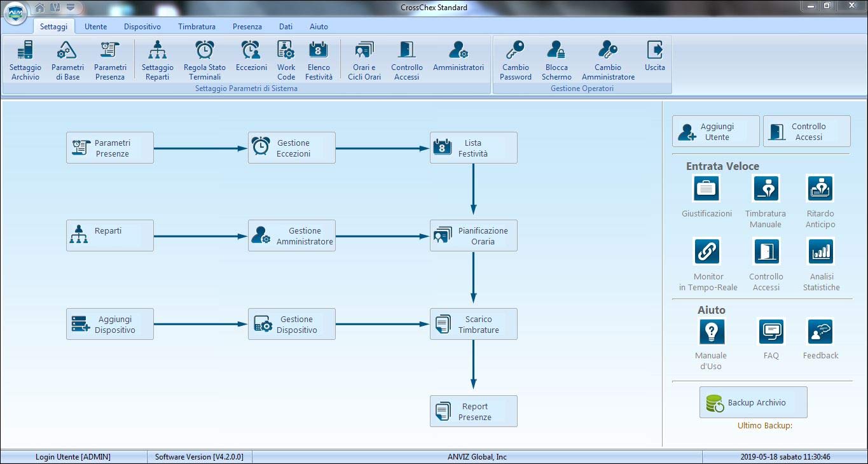Select the Aiuto tab

[319, 27]
